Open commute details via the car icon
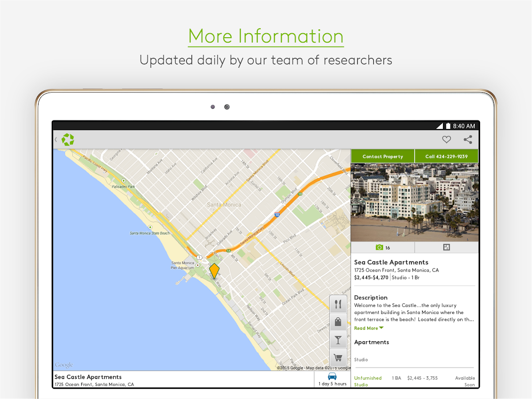The image size is (532, 399). click(x=332, y=376)
